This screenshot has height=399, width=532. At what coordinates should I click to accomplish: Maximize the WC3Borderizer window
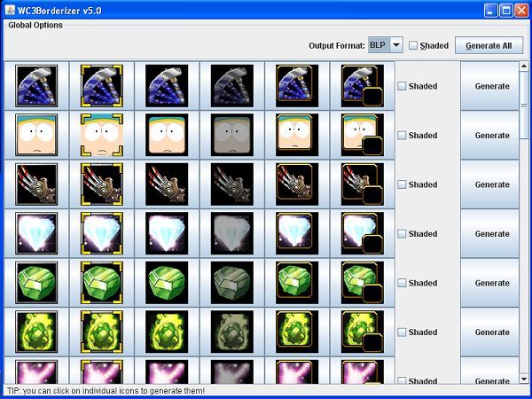tap(506, 11)
